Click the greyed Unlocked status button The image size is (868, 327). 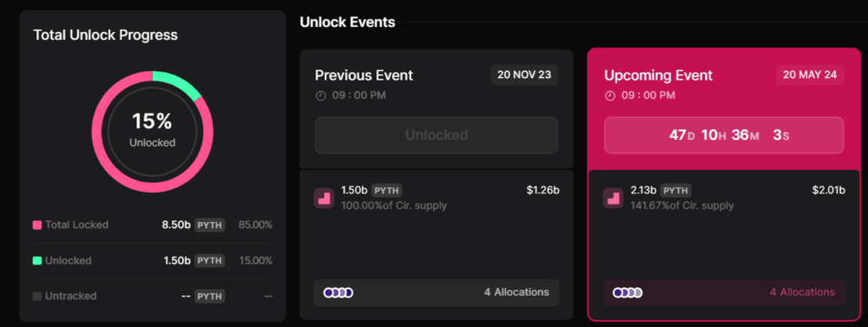437,135
